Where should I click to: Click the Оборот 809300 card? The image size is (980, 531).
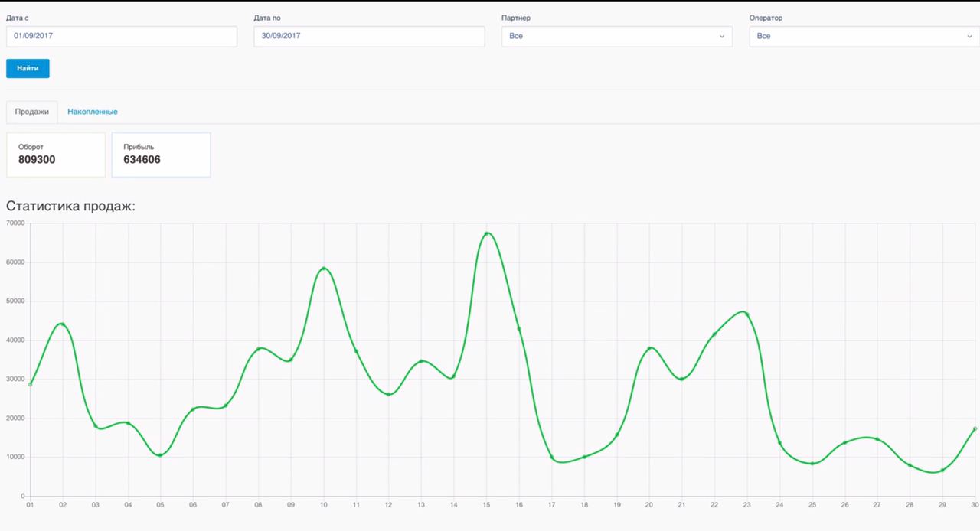56,155
